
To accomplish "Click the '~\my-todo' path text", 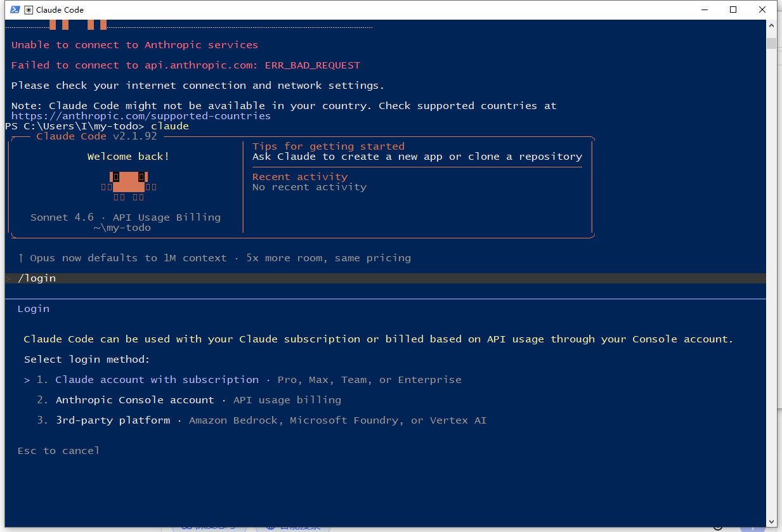I will [122, 228].
